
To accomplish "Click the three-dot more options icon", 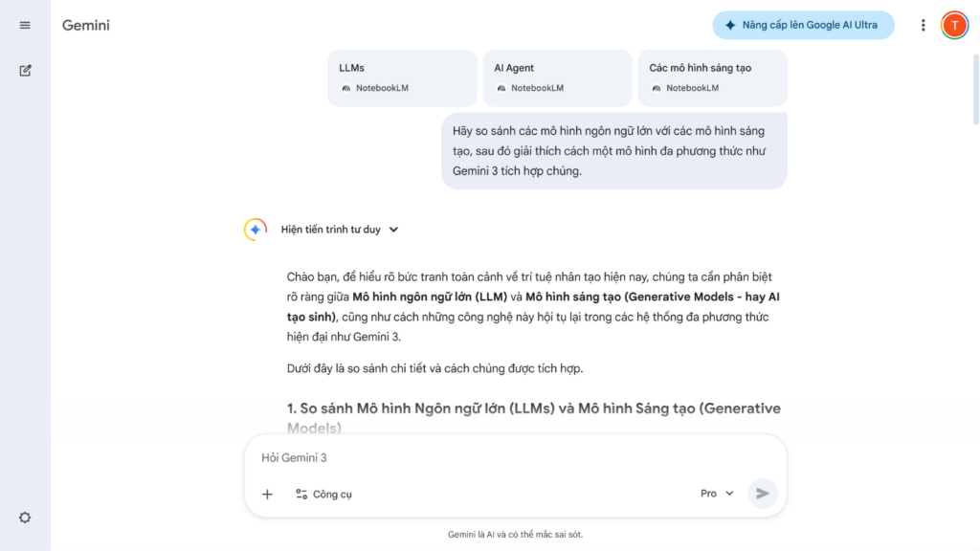I will point(923,25).
